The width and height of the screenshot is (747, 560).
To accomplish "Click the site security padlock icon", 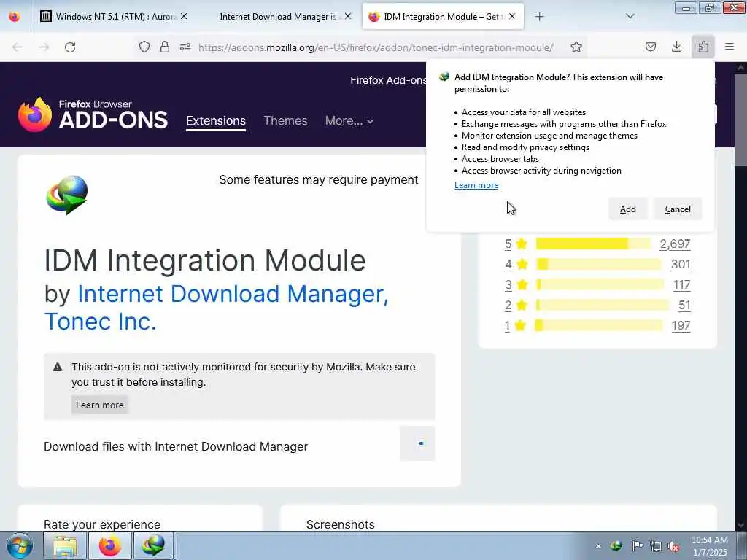I will 165,47.
